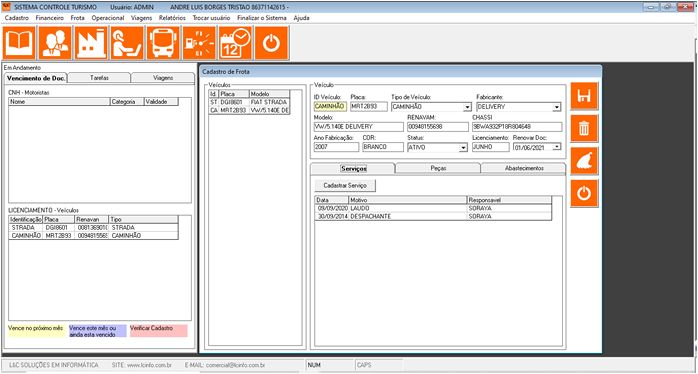
Task: Select the 09/09/2020 LAUDO service row
Action: (433, 208)
